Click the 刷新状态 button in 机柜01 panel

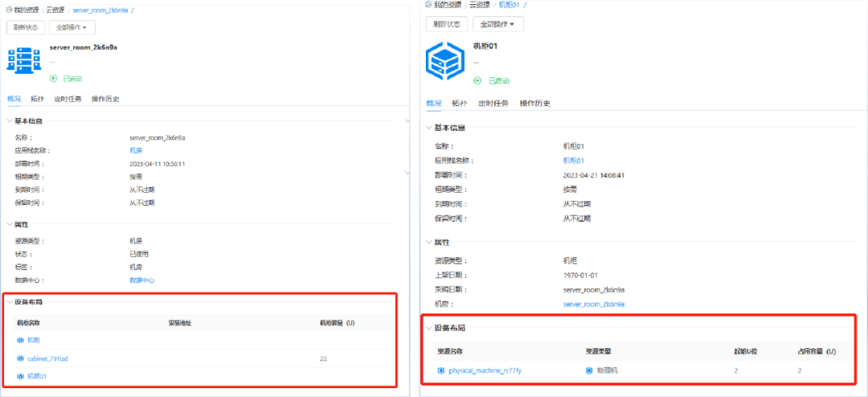(447, 24)
